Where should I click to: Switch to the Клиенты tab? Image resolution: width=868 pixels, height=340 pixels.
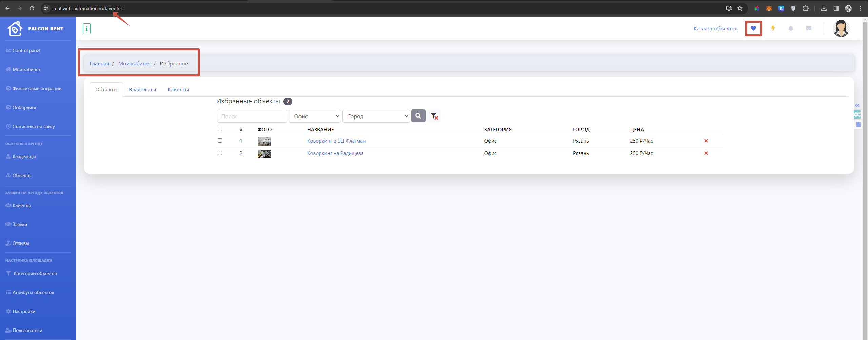pyautogui.click(x=178, y=90)
